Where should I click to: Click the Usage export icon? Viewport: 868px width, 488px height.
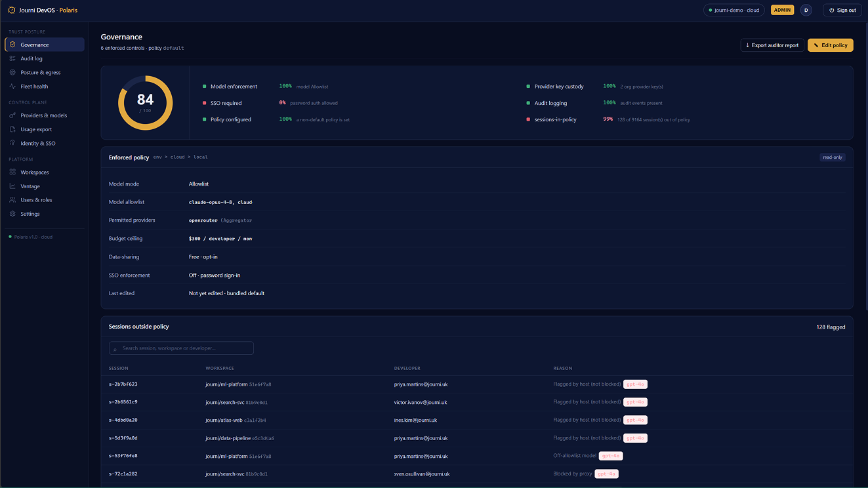(x=12, y=129)
